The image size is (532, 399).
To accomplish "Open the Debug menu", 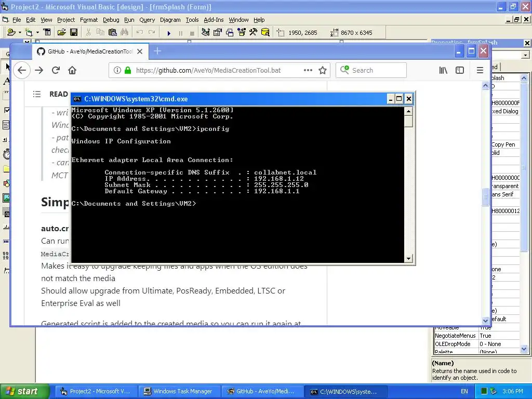I will tap(111, 20).
